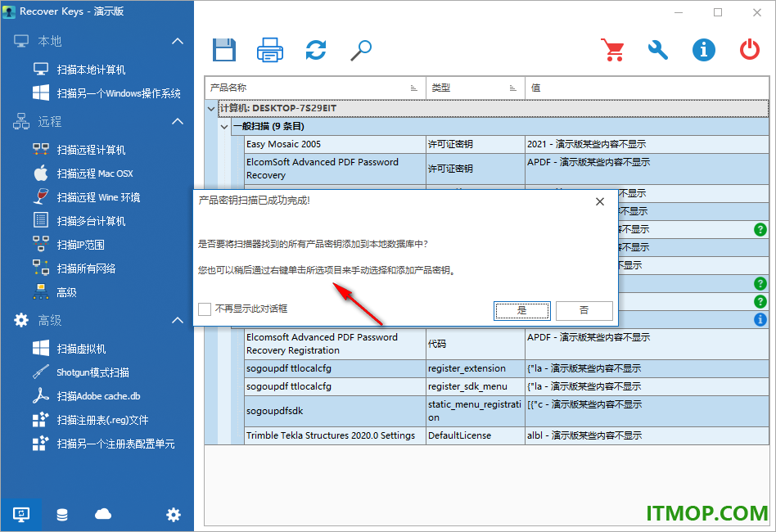Click DefaultLicense type cell
Screen dimensions: 776x532
[475, 435]
